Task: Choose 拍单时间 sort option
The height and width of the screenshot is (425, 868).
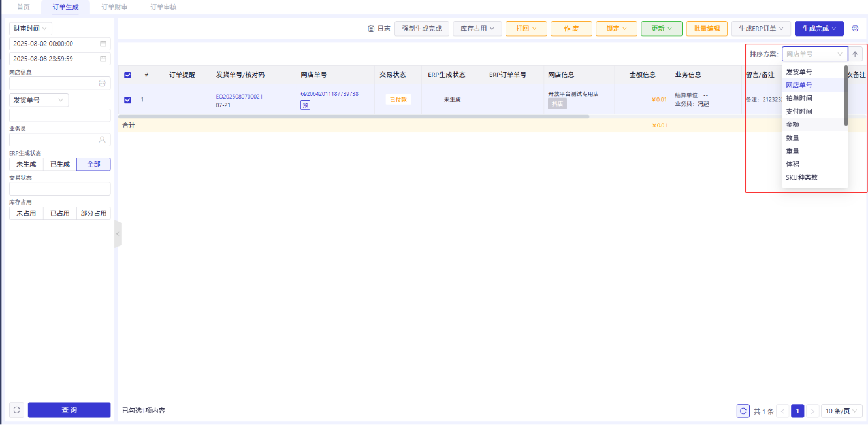Action: tap(813, 98)
